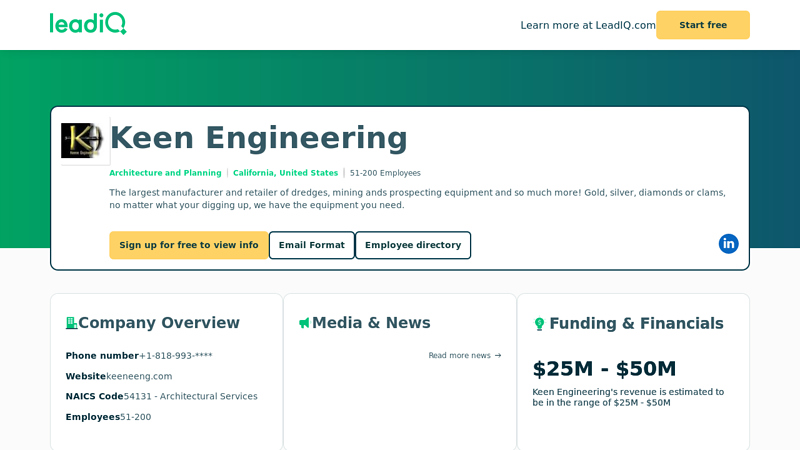
Task: Click the Media & News heading
Action: (x=371, y=323)
